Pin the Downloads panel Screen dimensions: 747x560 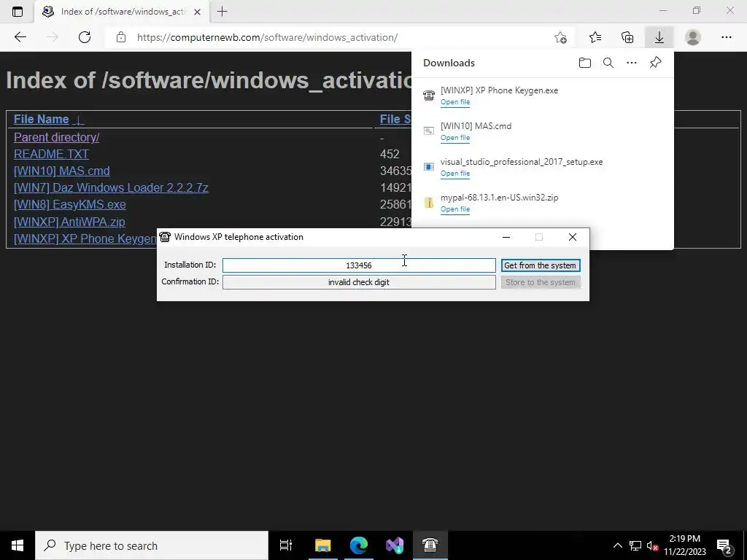point(655,63)
